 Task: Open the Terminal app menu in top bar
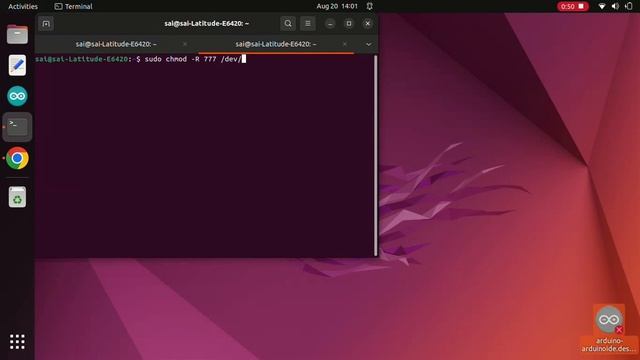tap(73, 6)
